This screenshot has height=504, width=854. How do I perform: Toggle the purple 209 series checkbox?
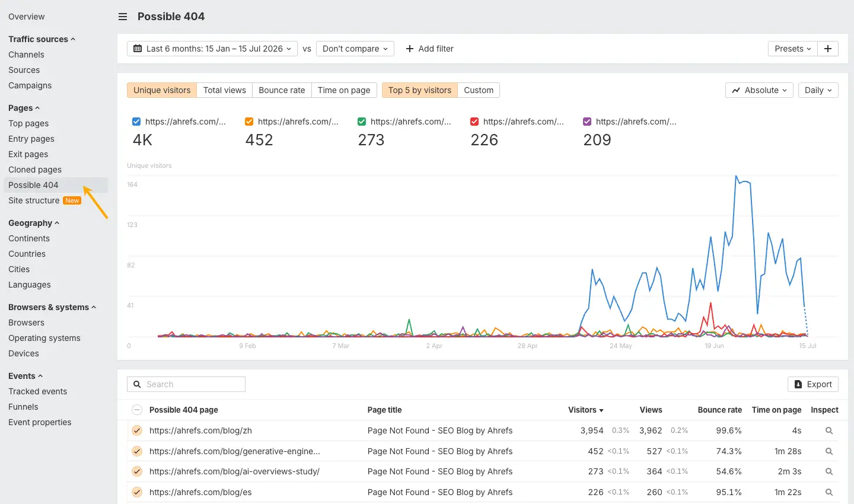(x=587, y=122)
